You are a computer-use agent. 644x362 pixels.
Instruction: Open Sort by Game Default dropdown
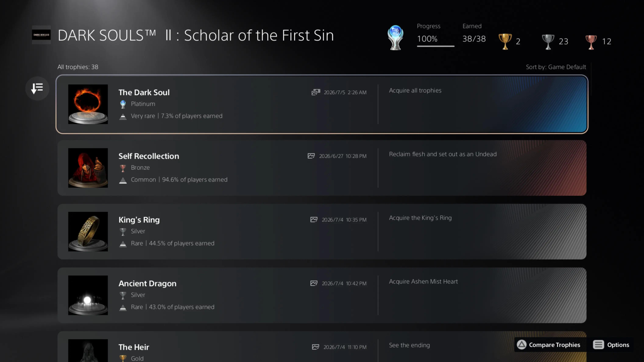[556, 67]
